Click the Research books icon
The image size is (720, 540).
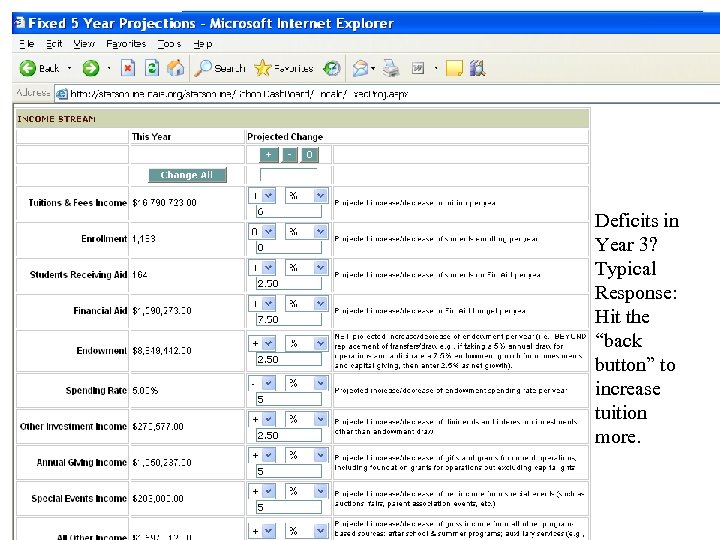477,68
